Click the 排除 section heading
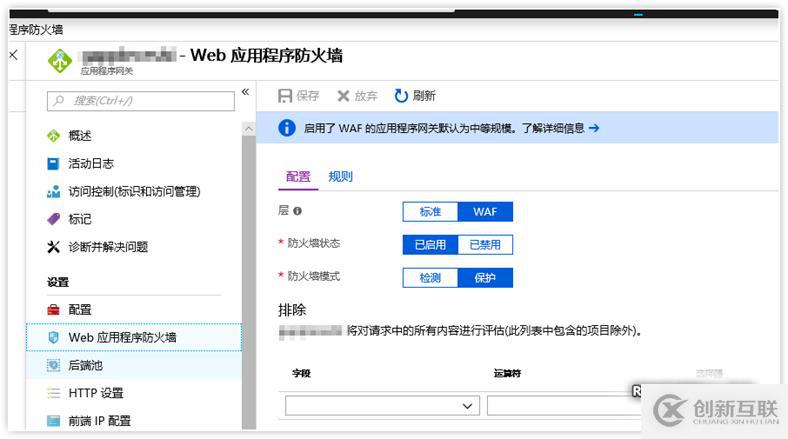788x439 pixels. (x=292, y=310)
